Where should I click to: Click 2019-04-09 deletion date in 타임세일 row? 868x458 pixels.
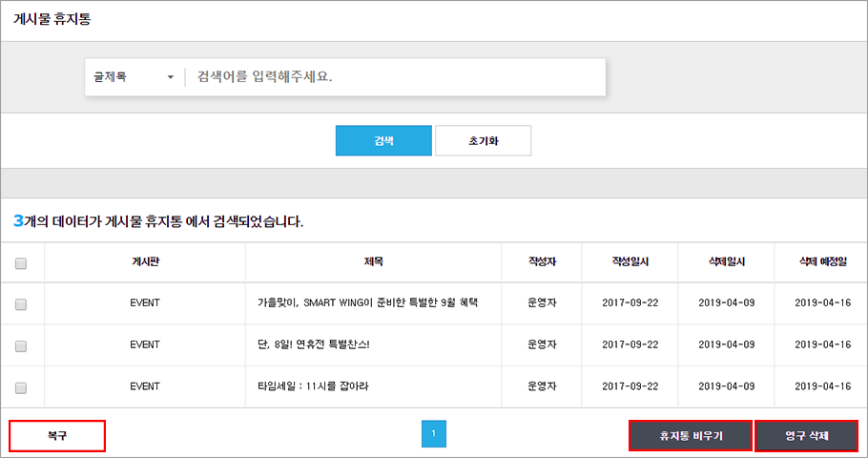[x=727, y=386]
